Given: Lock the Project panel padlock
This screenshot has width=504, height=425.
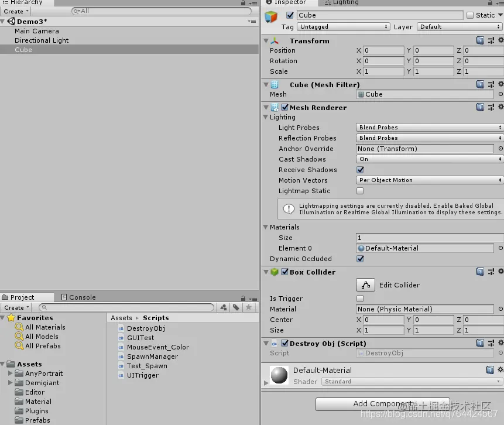Looking at the screenshot, I should (244, 299).
